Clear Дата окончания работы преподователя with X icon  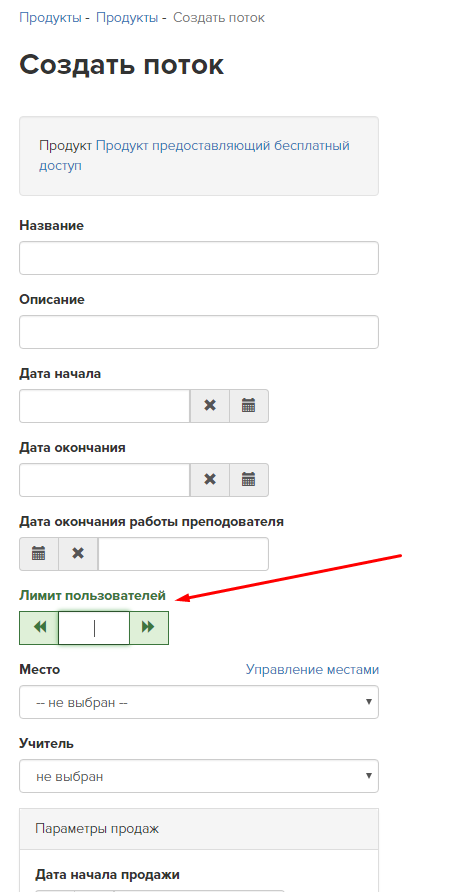click(78, 554)
